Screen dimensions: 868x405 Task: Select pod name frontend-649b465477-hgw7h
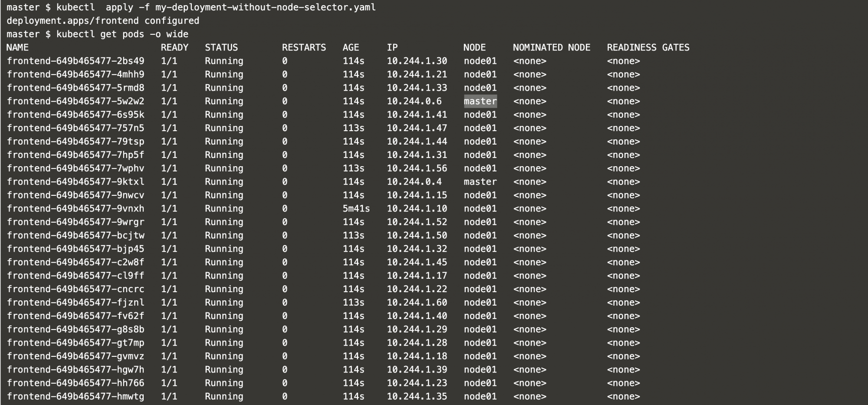[x=76, y=370]
